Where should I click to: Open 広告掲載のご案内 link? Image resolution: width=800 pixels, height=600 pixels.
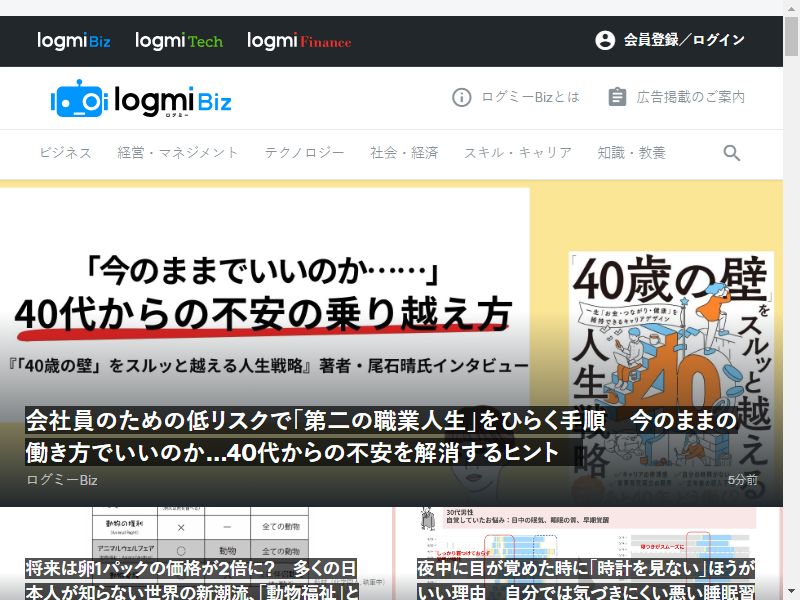tap(691, 97)
